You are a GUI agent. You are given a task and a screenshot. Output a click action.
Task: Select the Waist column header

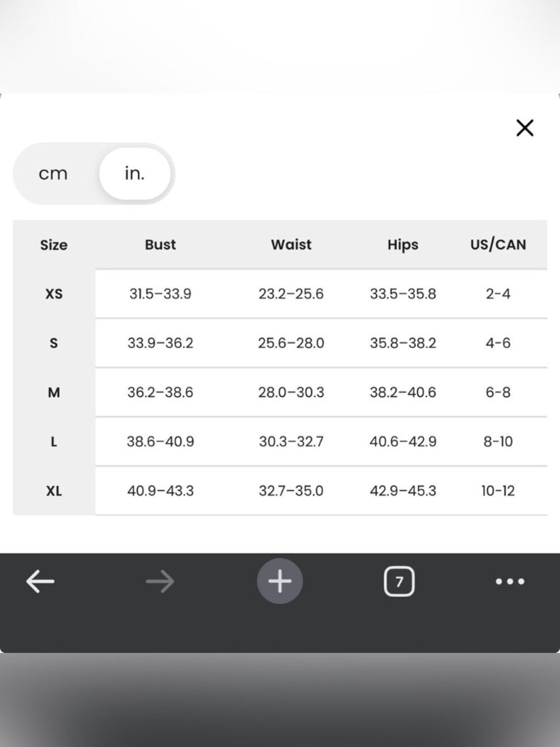coord(291,244)
